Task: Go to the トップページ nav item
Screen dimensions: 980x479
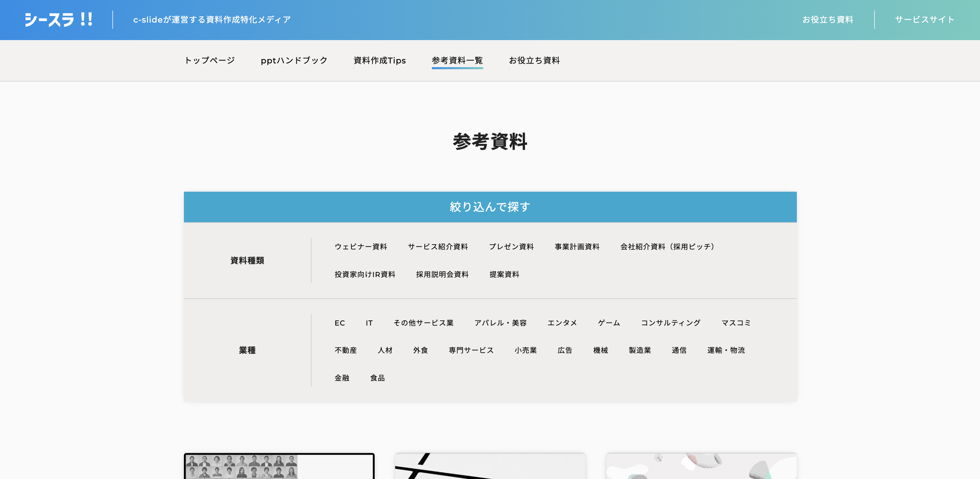Action: (210, 61)
